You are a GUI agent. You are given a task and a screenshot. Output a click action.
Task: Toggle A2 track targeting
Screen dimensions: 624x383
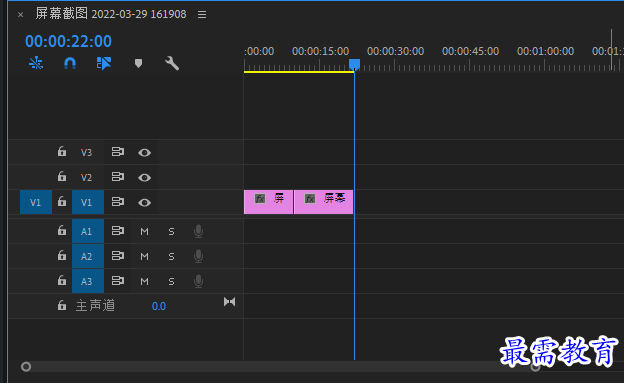click(x=88, y=256)
